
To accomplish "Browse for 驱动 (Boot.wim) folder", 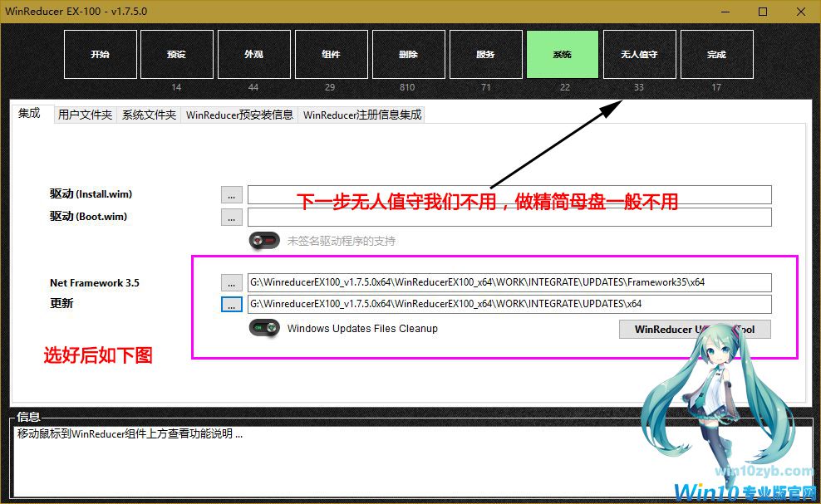I will tap(232, 217).
